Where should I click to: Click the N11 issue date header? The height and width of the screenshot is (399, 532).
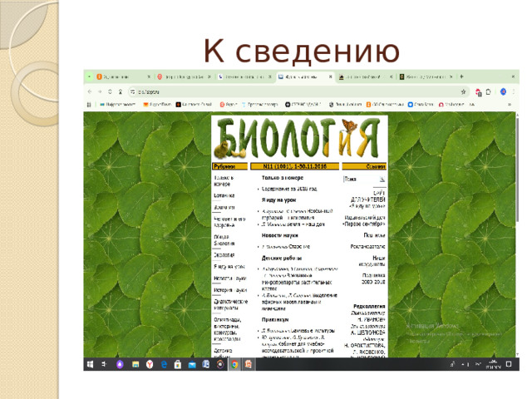(294, 166)
